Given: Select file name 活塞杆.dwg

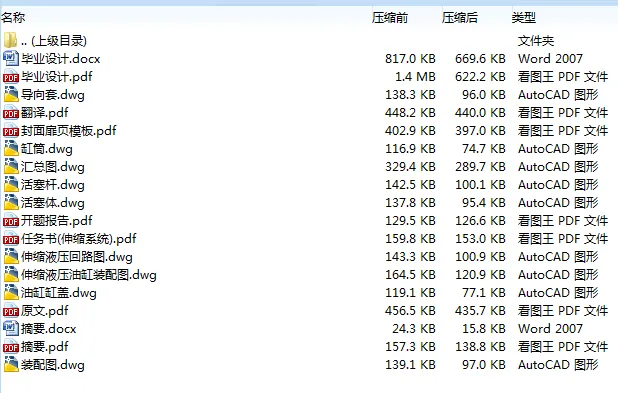Looking at the screenshot, I should pyautogui.click(x=53, y=184).
